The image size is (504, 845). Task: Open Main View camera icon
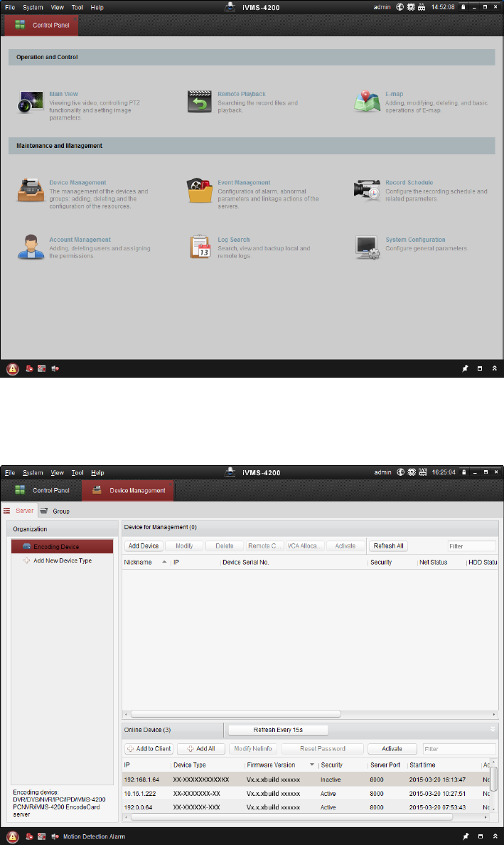point(31,102)
